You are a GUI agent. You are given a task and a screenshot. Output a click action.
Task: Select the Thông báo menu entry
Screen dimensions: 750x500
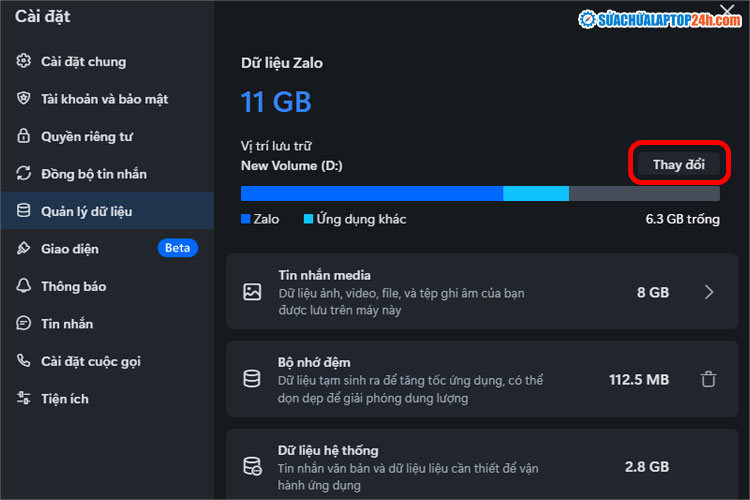click(x=73, y=287)
